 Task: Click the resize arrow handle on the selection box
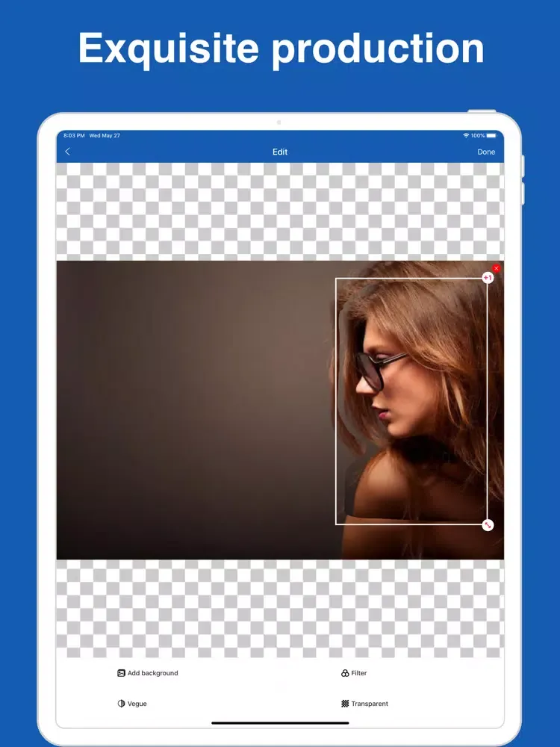(x=488, y=525)
